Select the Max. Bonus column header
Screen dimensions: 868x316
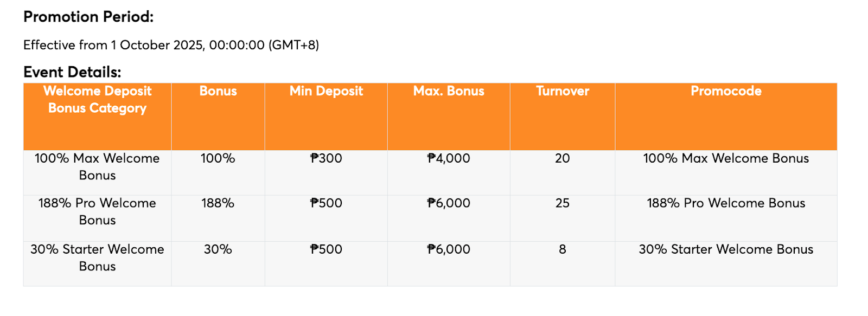(x=449, y=91)
